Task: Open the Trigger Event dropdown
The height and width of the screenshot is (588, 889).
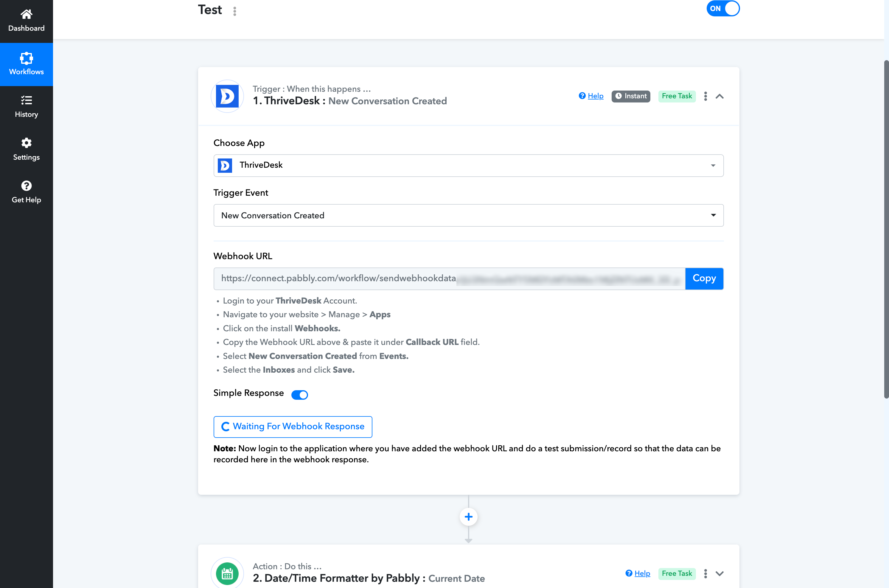Action: pos(468,215)
